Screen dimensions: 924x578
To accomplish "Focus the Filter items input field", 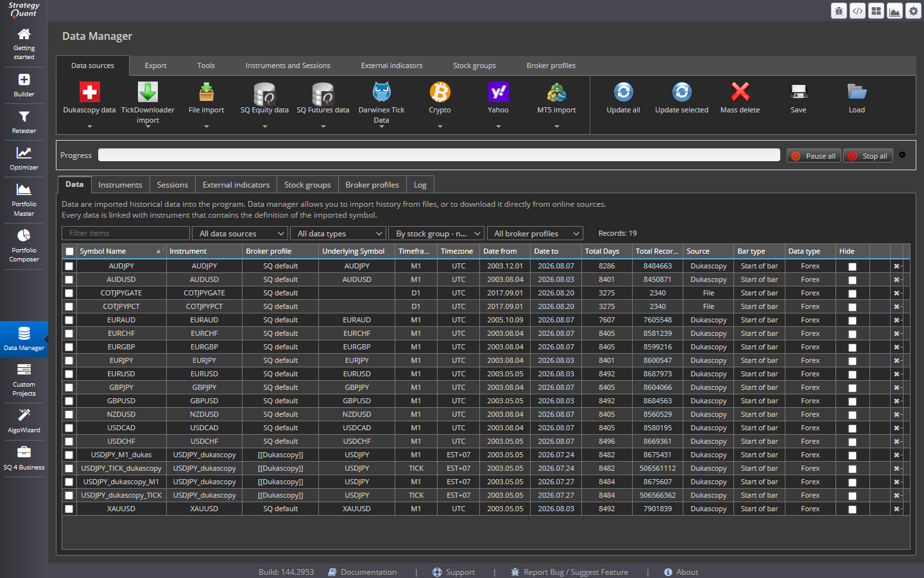I will 126,233.
